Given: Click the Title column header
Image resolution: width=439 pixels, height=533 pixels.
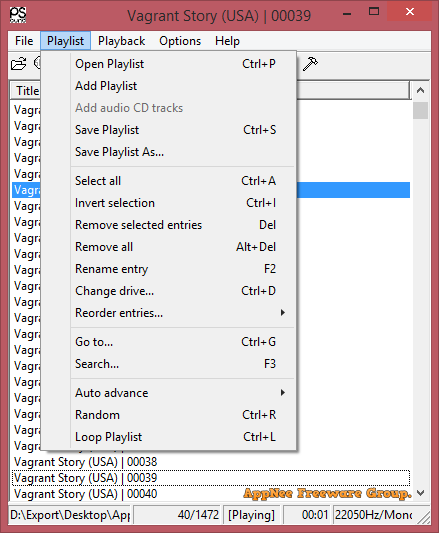Looking at the screenshot, I should 26,90.
